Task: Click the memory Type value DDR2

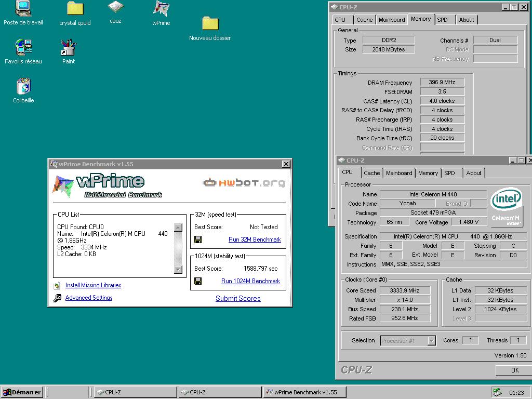Action: [389, 40]
